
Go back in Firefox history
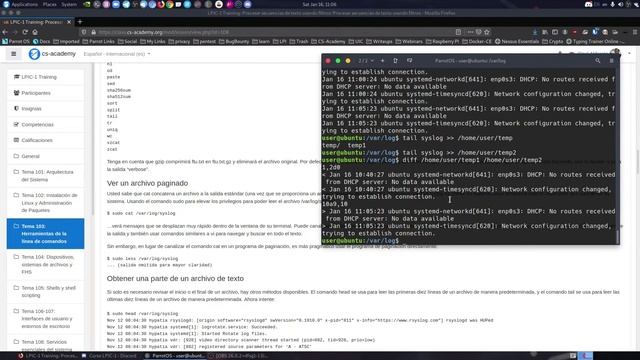(5, 32)
